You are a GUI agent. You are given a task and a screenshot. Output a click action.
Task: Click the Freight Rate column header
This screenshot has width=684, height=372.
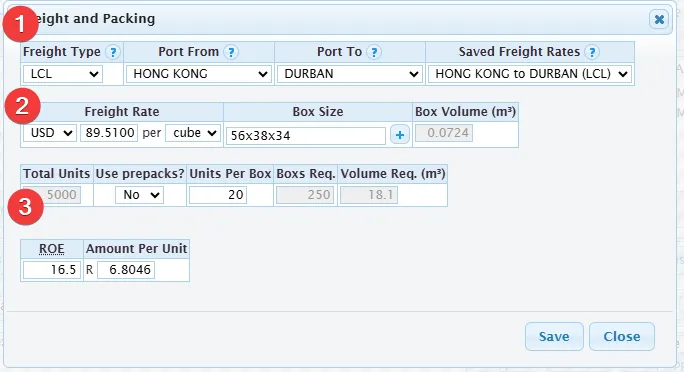click(122, 112)
